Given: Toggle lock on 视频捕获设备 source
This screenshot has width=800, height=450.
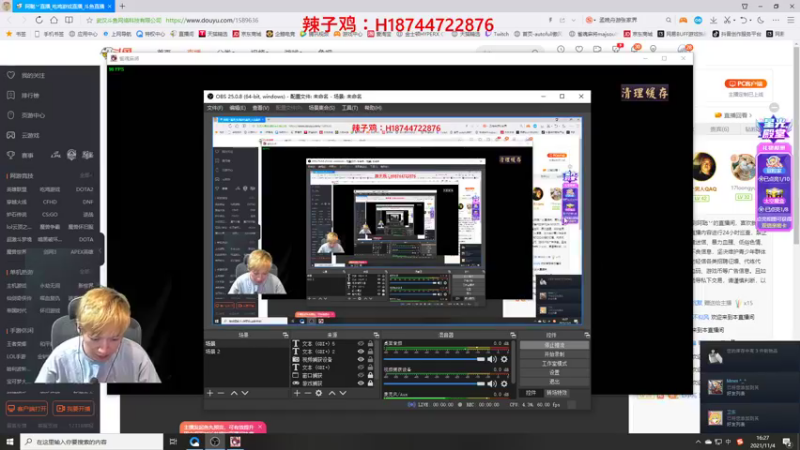Looking at the screenshot, I should click(370, 360).
